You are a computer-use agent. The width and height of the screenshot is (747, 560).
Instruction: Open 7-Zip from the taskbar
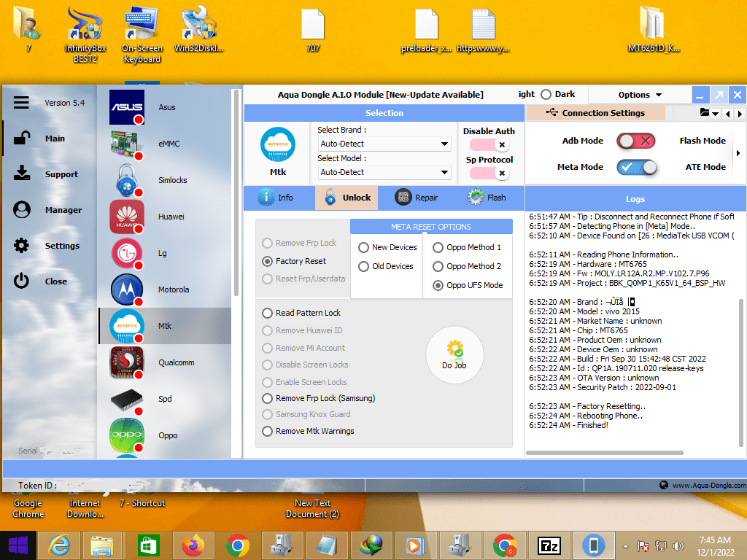[x=549, y=545]
